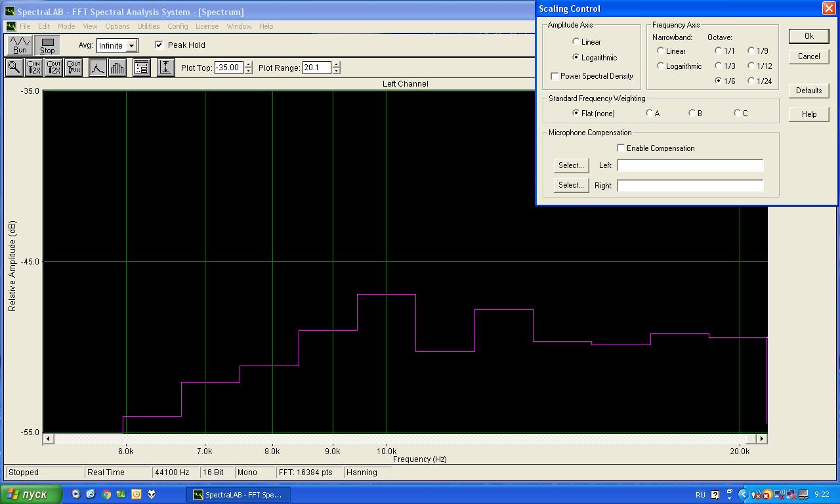This screenshot has height=504, width=840.
Task: Switch to bar graph plot style
Action: pos(117,68)
